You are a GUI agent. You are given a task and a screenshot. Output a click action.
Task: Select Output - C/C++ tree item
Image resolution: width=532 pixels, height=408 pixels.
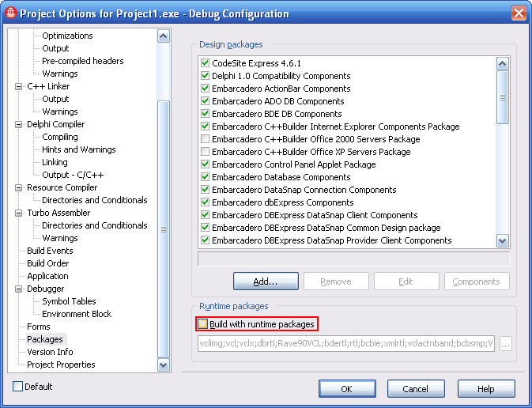click(73, 175)
